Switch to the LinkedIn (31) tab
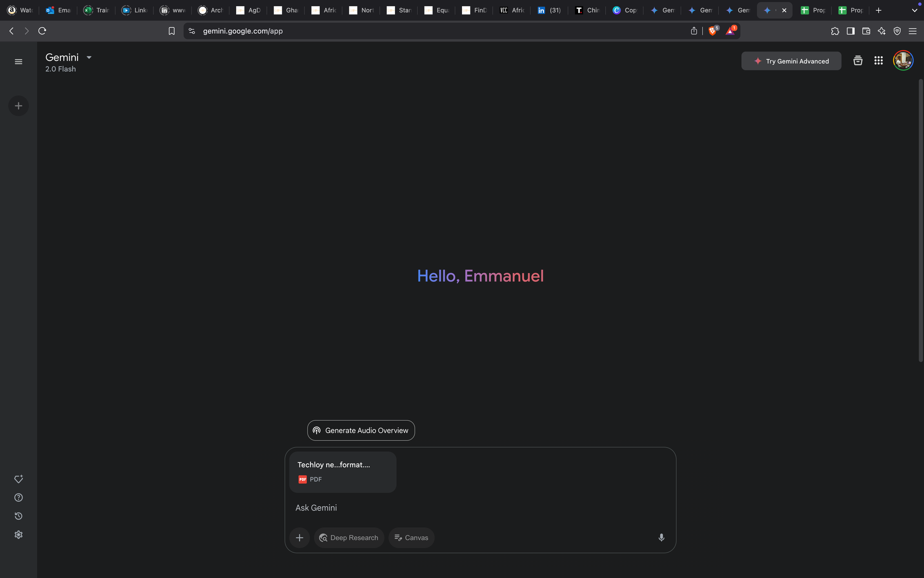This screenshot has height=578, width=924. coord(549,10)
